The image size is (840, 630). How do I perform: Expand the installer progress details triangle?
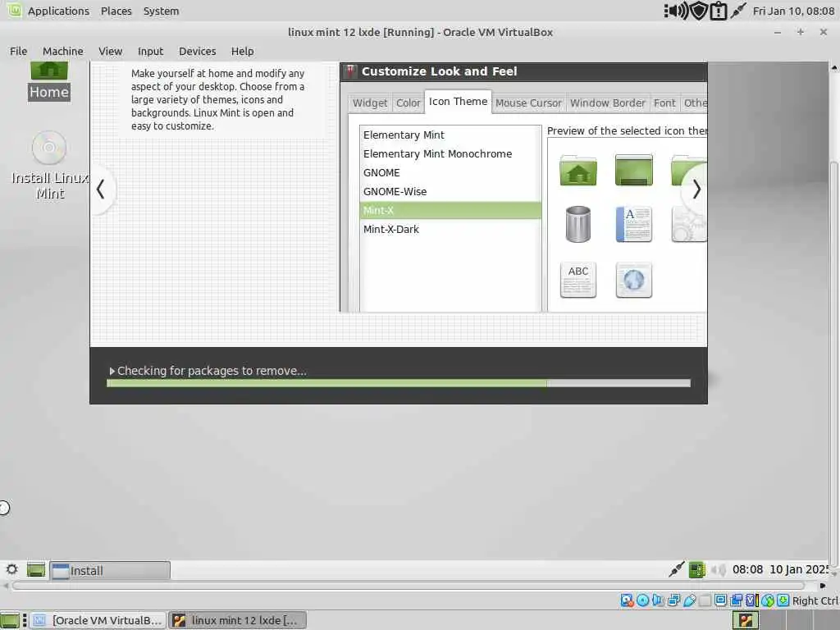tap(112, 371)
